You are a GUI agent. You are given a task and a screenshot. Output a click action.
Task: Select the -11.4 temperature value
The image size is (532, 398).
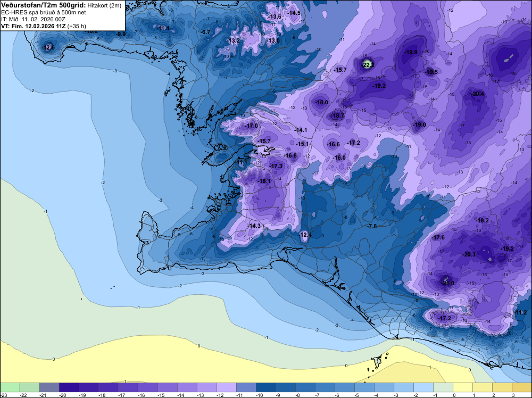point(163,29)
